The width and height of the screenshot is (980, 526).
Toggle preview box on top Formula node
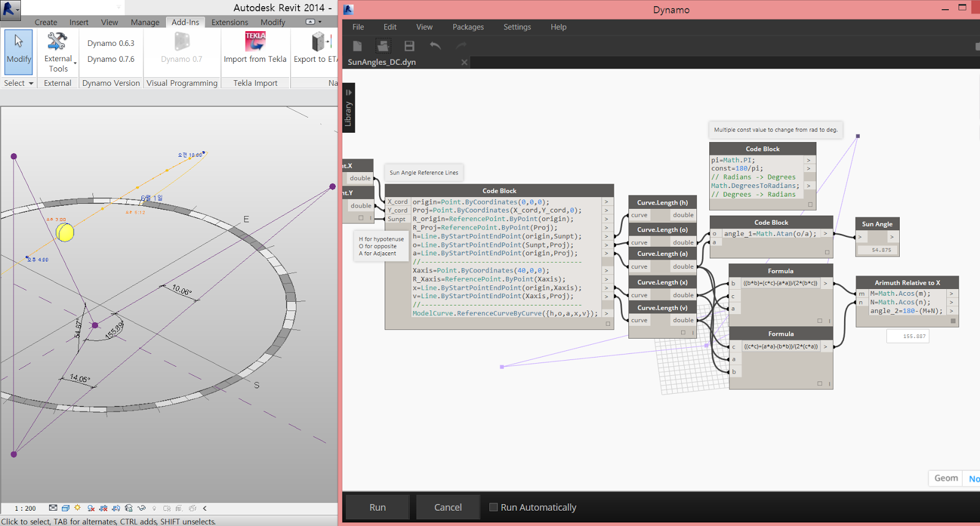(820, 320)
